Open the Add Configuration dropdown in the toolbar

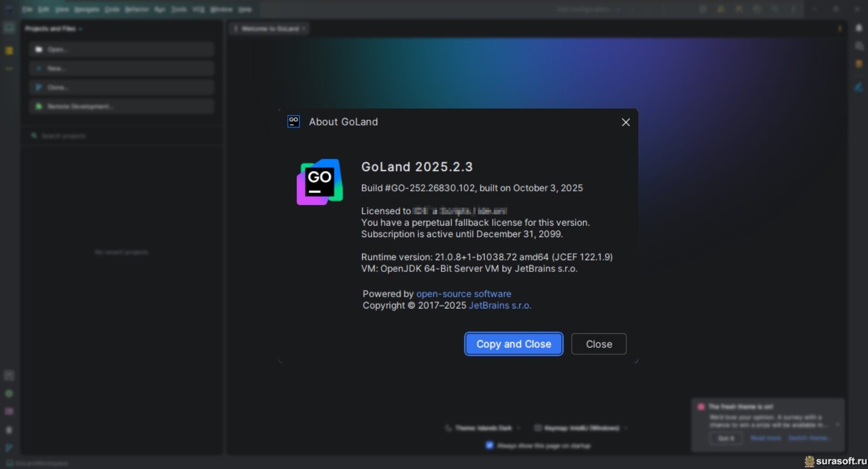[x=588, y=9]
